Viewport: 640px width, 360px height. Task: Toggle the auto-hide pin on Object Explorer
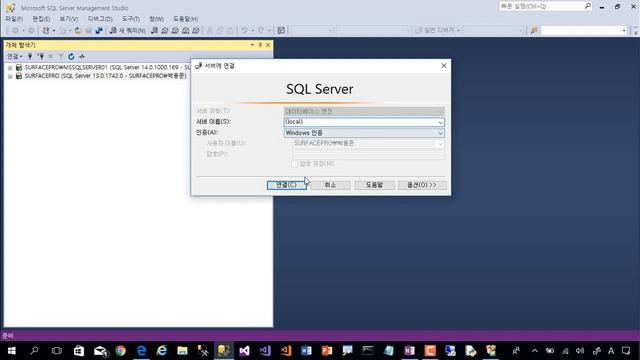coord(260,45)
